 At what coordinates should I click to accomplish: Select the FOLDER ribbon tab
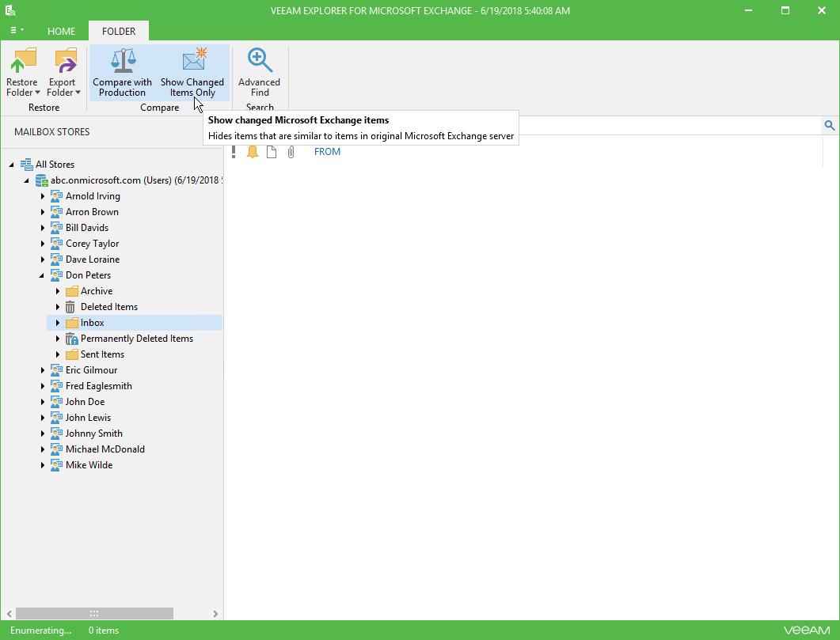pos(119,31)
